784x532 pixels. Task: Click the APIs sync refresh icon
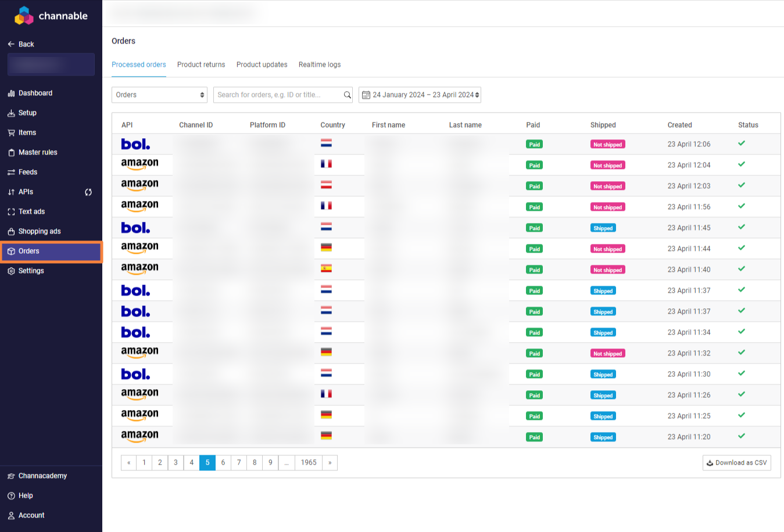tap(88, 192)
